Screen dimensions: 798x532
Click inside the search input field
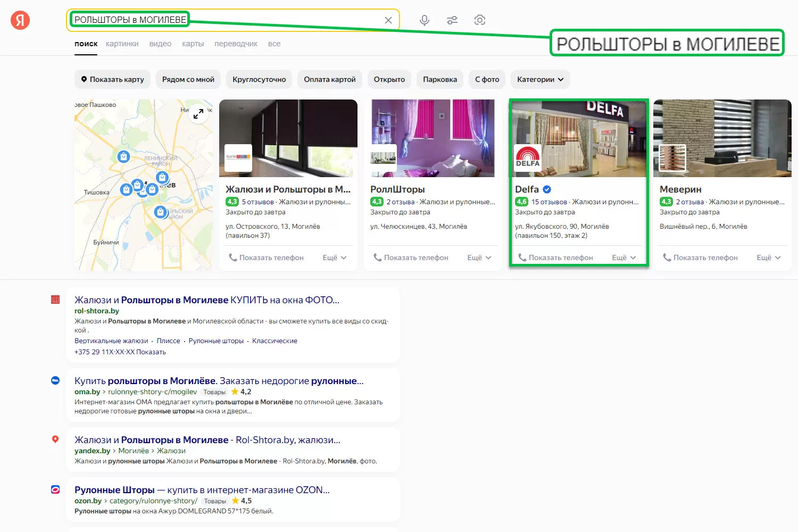click(282, 20)
